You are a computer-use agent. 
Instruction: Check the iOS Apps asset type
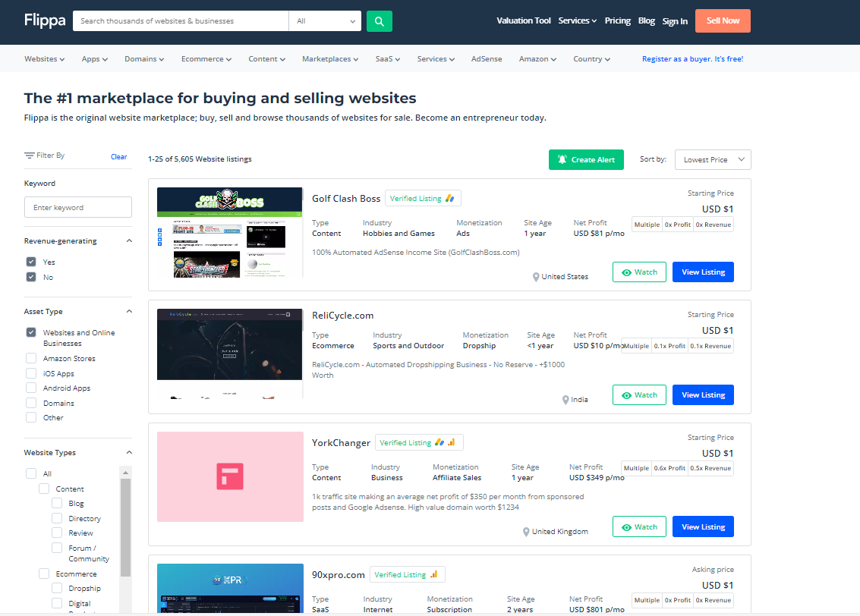coord(31,373)
